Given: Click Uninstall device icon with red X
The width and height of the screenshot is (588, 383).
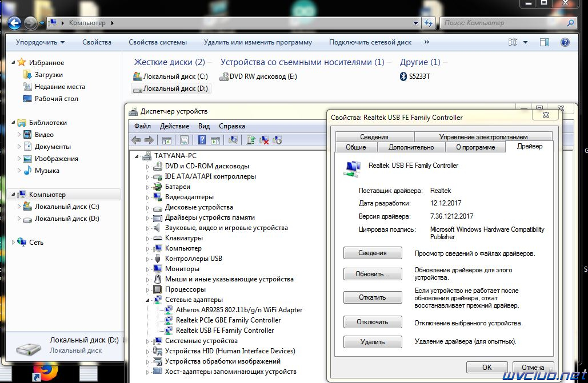Looking at the screenshot, I should coord(264,140).
